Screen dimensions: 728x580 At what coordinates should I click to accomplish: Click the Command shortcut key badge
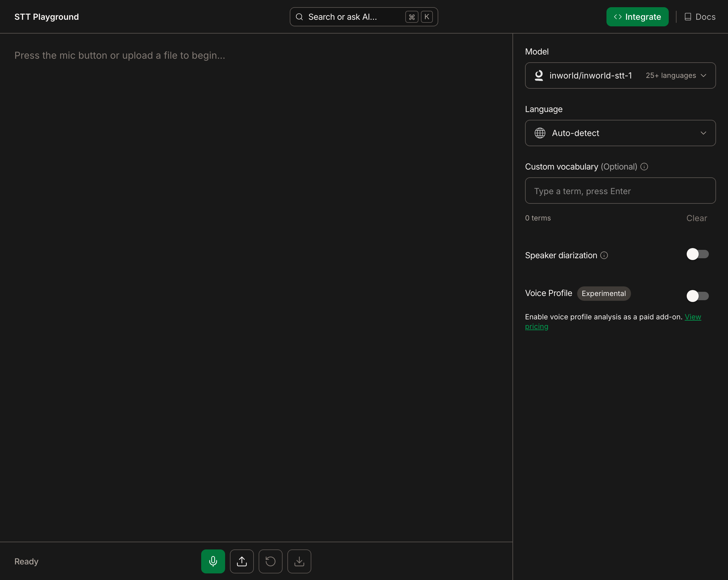coord(412,17)
